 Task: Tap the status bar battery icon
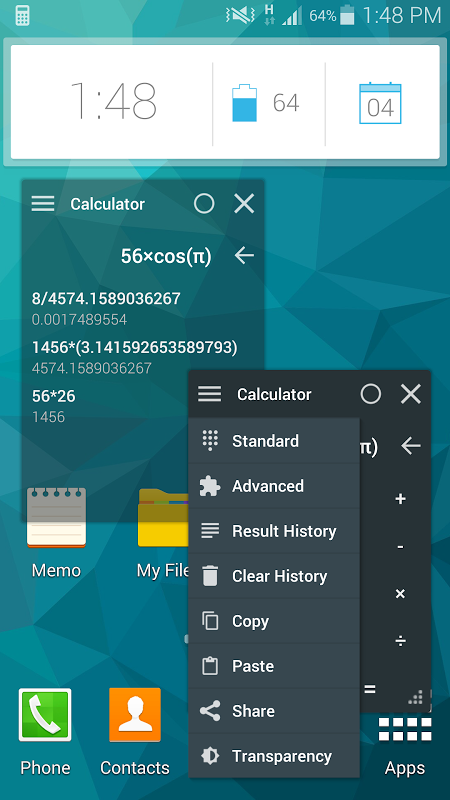[347, 15]
